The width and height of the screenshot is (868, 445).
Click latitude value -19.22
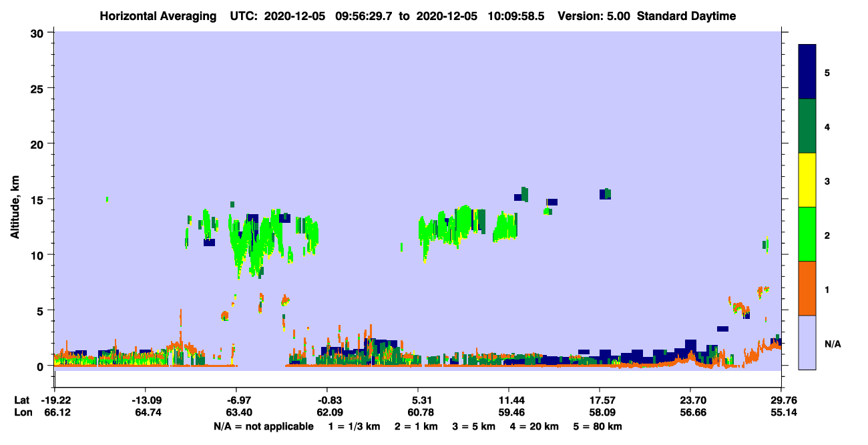pyautogui.click(x=55, y=400)
